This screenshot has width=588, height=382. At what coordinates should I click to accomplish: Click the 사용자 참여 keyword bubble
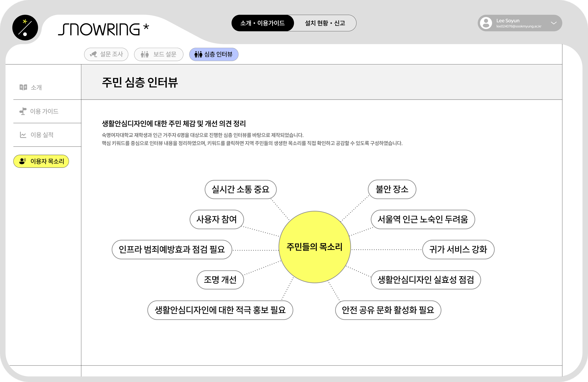click(x=216, y=219)
